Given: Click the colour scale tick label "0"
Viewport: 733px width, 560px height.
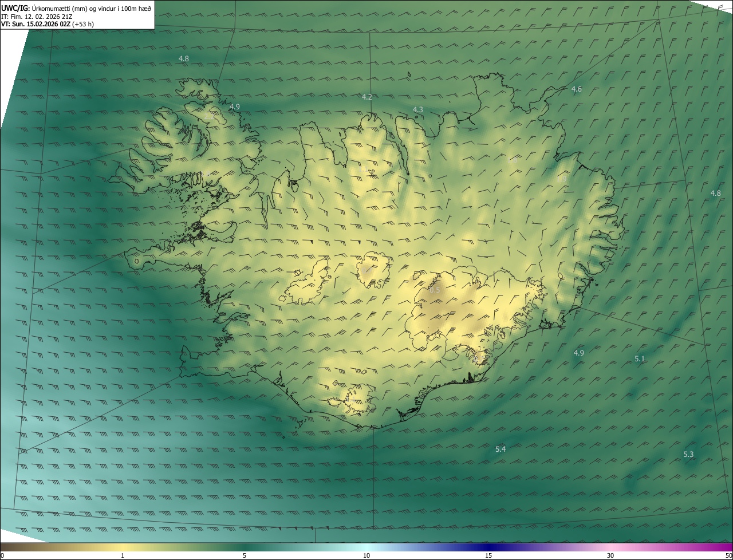Looking at the screenshot, I should tap(2, 555).
